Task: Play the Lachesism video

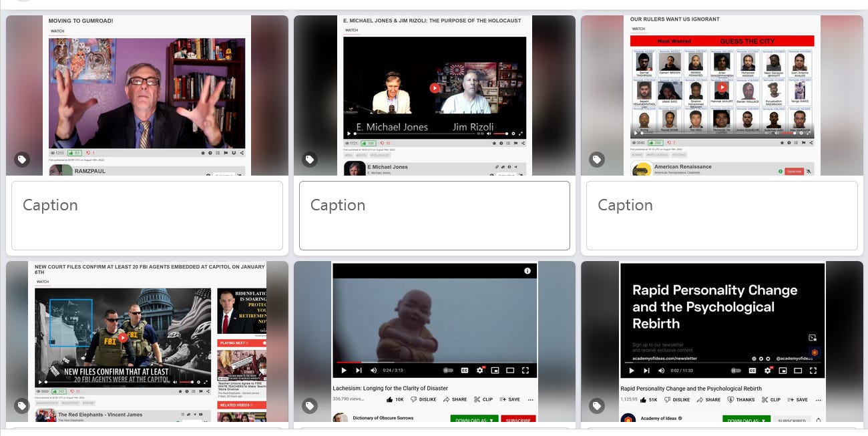Action: [344, 371]
